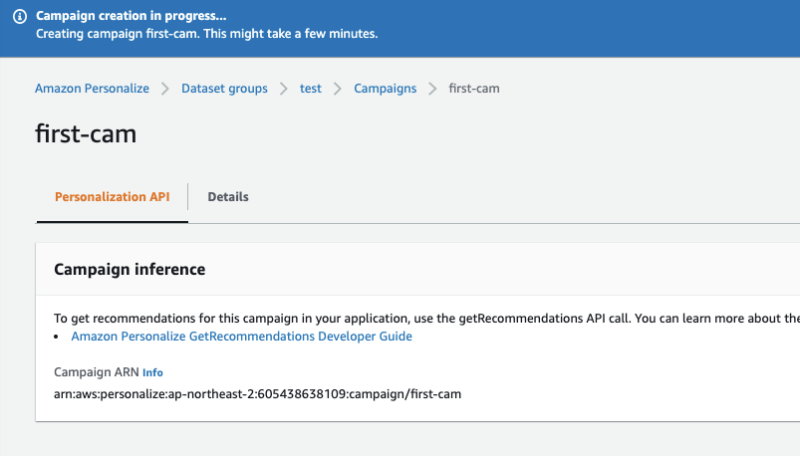Click the Campaign inference section header
The height and width of the screenshot is (456, 800).
[129, 269]
